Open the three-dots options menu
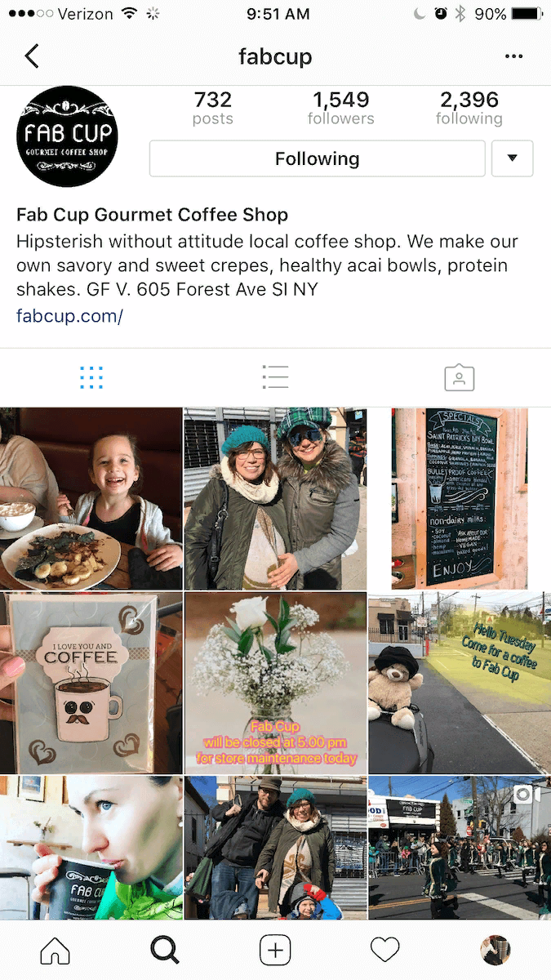 pyautogui.click(x=513, y=56)
